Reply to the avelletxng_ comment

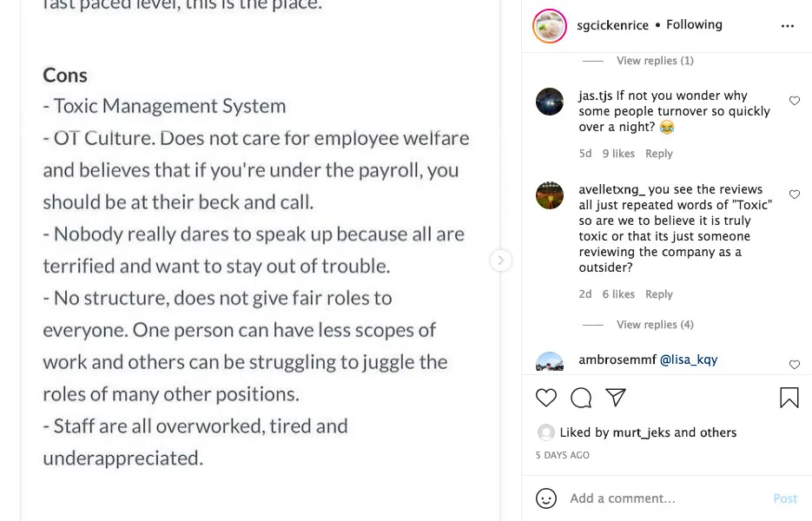(x=658, y=294)
